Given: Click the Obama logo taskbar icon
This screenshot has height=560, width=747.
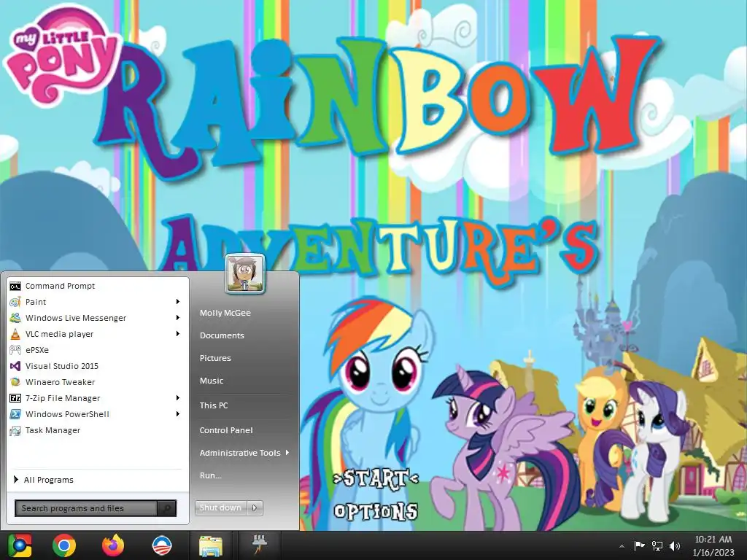Looking at the screenshot, I should [161, 545].
